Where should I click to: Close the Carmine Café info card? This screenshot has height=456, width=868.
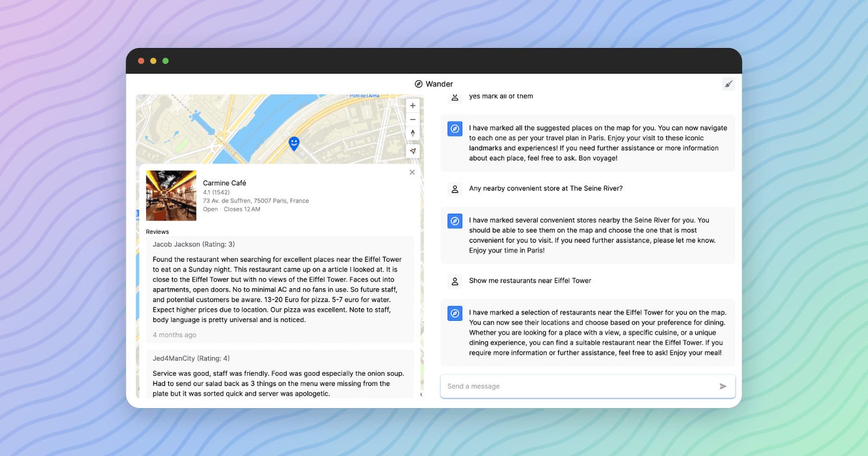pyautogui.click(x=412, y=173)
